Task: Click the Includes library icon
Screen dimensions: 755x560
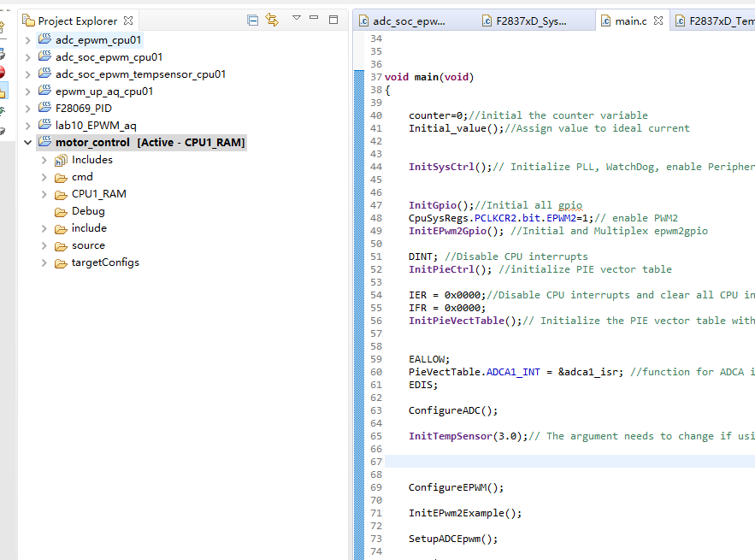Action: [61, 161]
